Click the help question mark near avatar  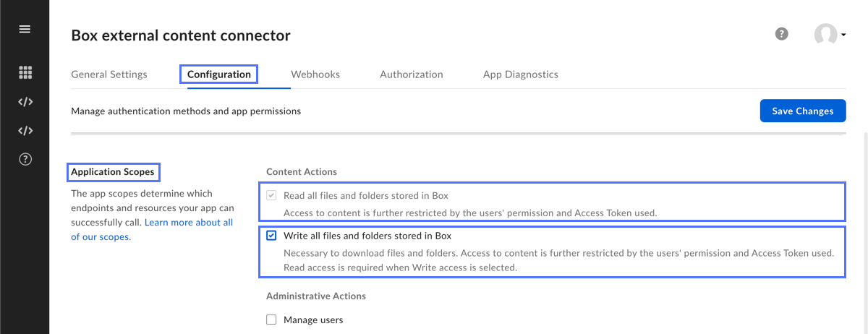781,34
